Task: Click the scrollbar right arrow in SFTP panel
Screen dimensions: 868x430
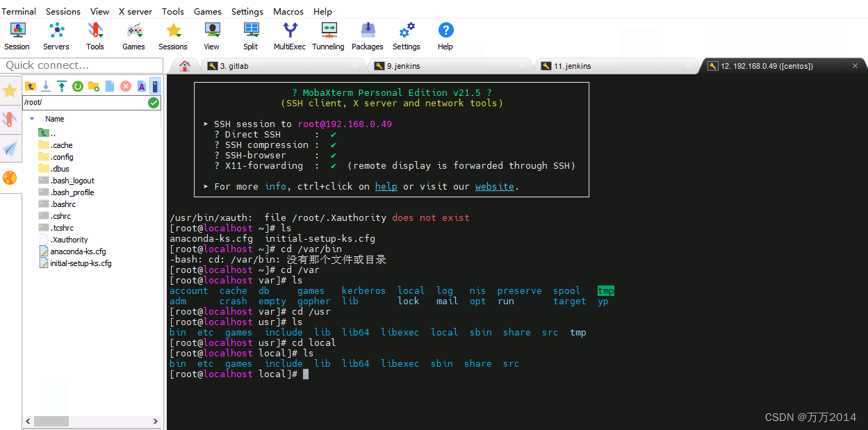Action: tap(156, 421)
